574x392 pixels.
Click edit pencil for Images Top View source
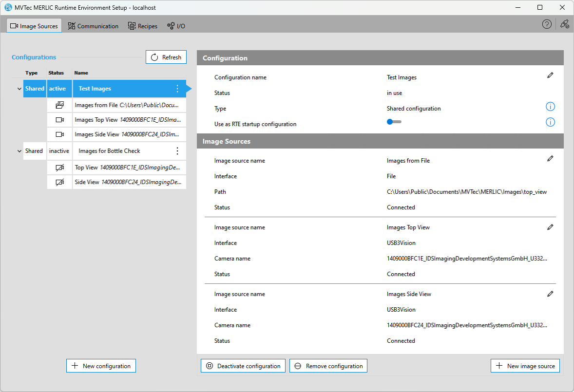[550, 227]
